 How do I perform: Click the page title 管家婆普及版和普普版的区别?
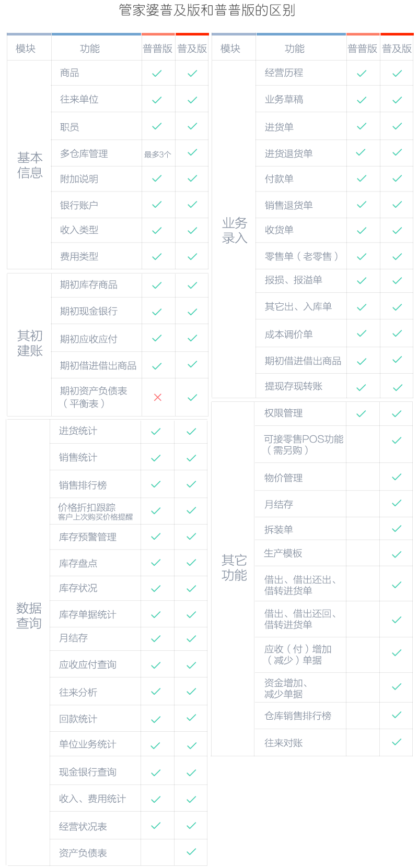point(207,10)
